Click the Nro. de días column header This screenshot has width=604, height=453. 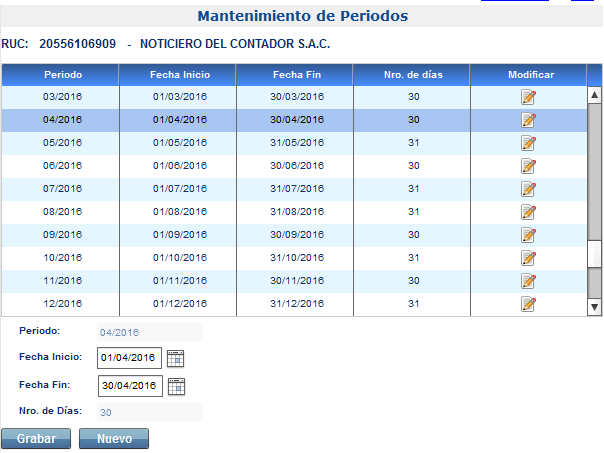412,75
